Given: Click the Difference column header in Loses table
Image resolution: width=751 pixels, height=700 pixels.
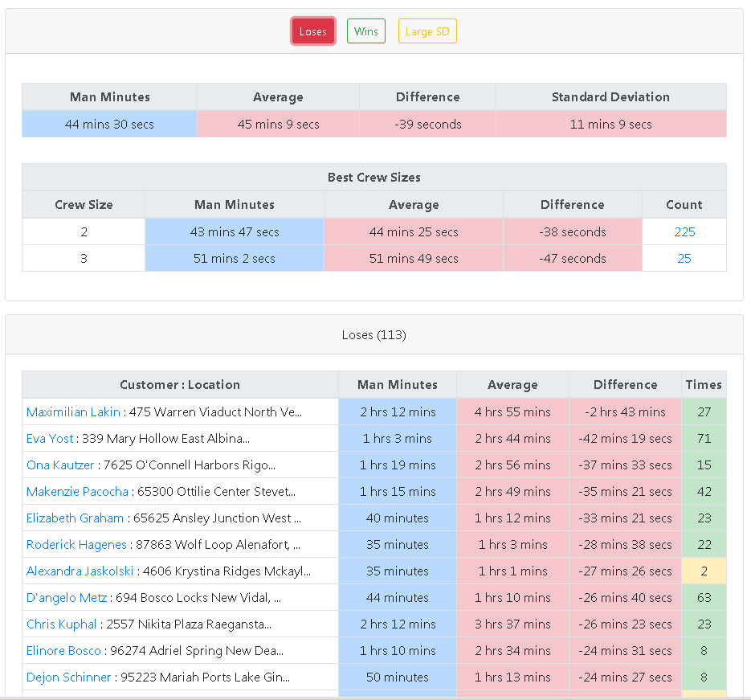Looking at the screenshot, I should coord(625,384).
